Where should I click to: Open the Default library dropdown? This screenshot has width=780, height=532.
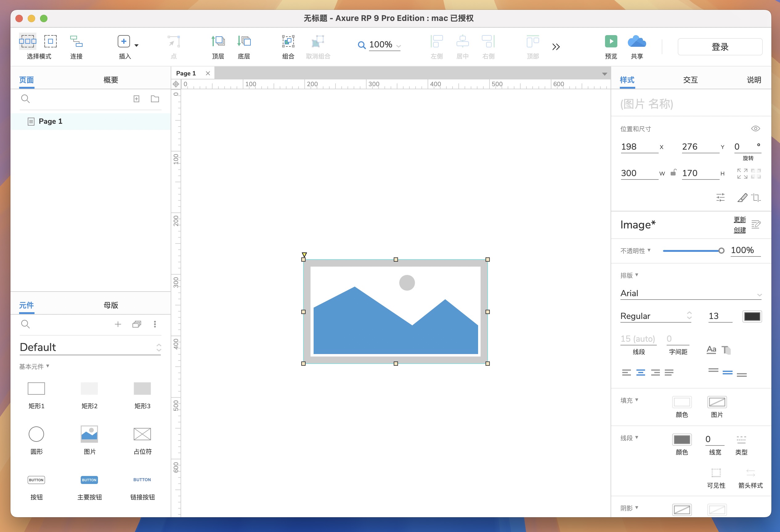pyautogui.click(x=91, y=347)
